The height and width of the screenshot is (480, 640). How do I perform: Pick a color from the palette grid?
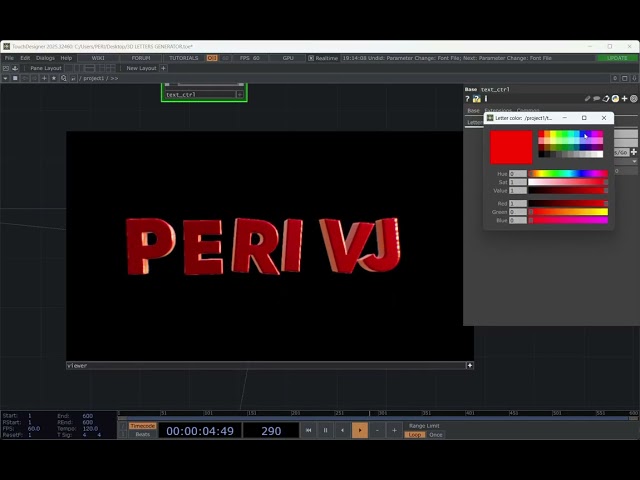tap(570, 144)
